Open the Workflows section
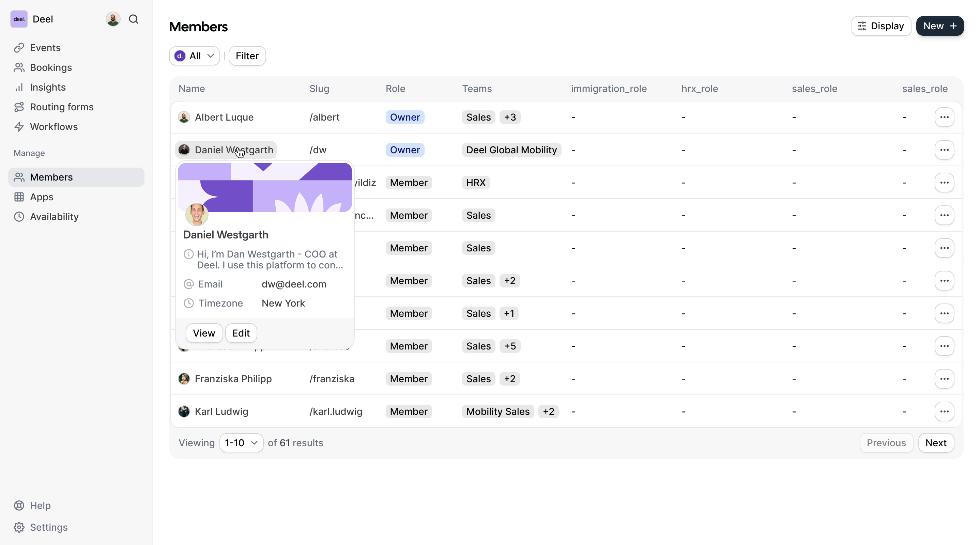The width and height of the screenshot is (980, 545). coord(53,127)
